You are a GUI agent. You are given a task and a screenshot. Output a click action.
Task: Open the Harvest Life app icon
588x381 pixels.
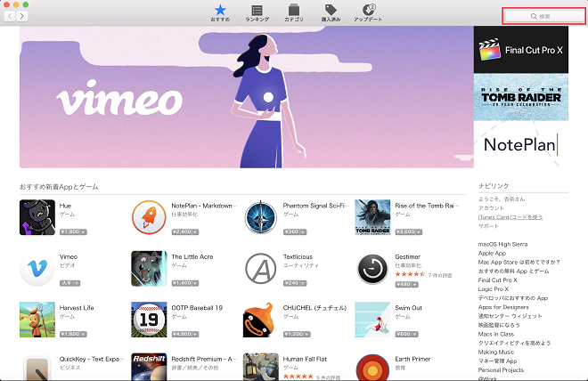point(37,320)
